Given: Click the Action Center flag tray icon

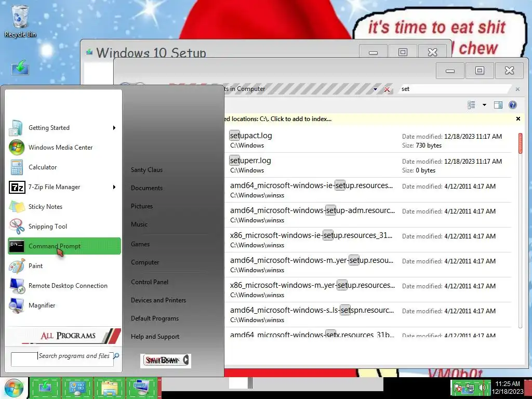Looking at the screenshot, I should pyautogui.click(x=458, y=388).
